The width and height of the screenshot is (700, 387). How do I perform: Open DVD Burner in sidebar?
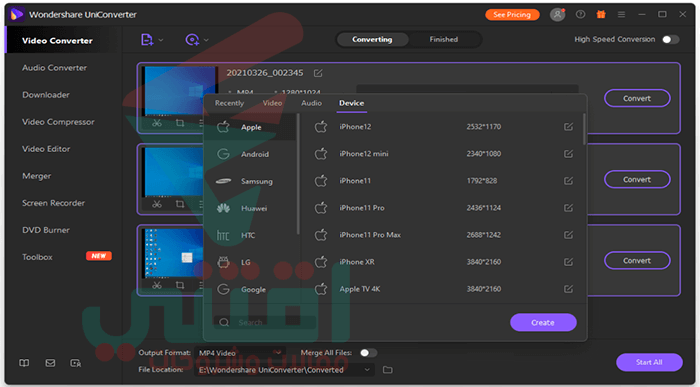coord(46,230)
